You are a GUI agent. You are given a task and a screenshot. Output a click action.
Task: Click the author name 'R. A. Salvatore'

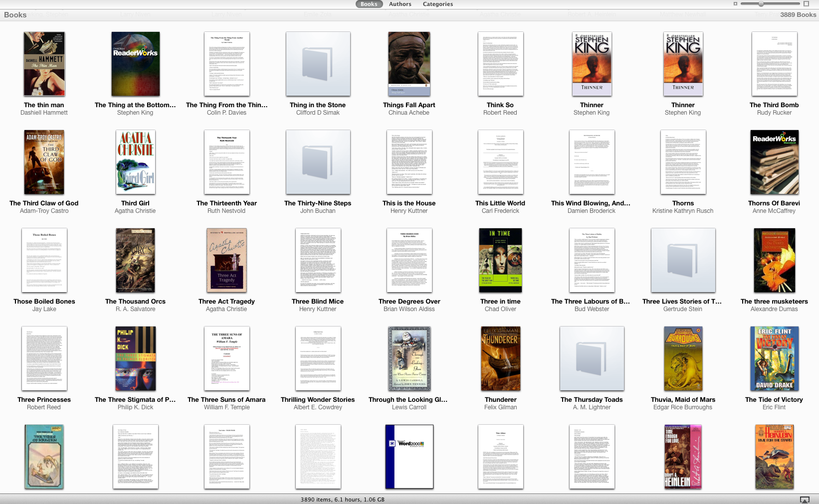tap(136, 309)
